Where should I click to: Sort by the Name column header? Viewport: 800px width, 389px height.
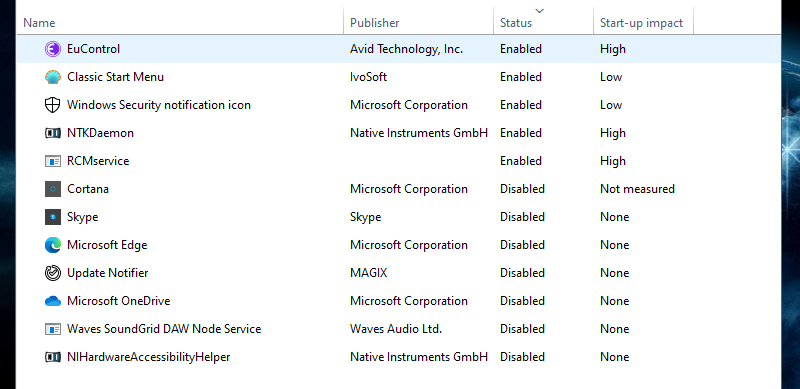tap(39, 23)
